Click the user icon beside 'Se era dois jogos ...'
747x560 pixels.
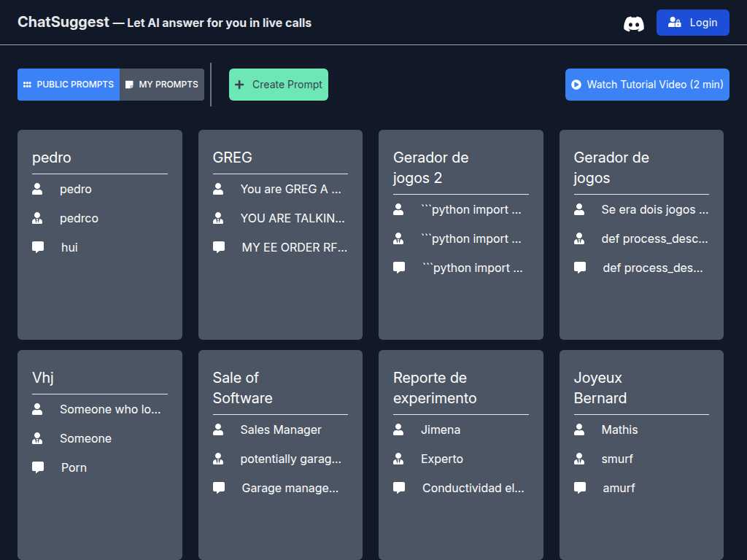pyautogui.click(x=579, y=209)
